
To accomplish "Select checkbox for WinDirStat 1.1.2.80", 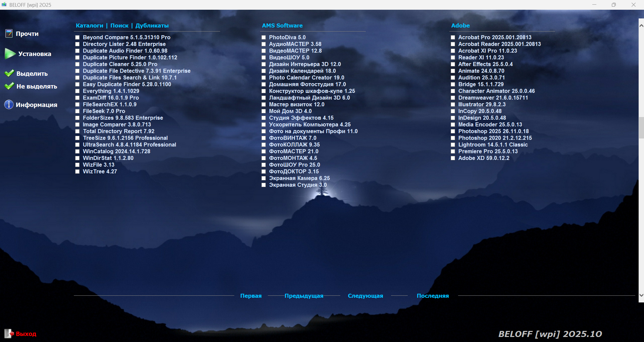I will point(77,158).
